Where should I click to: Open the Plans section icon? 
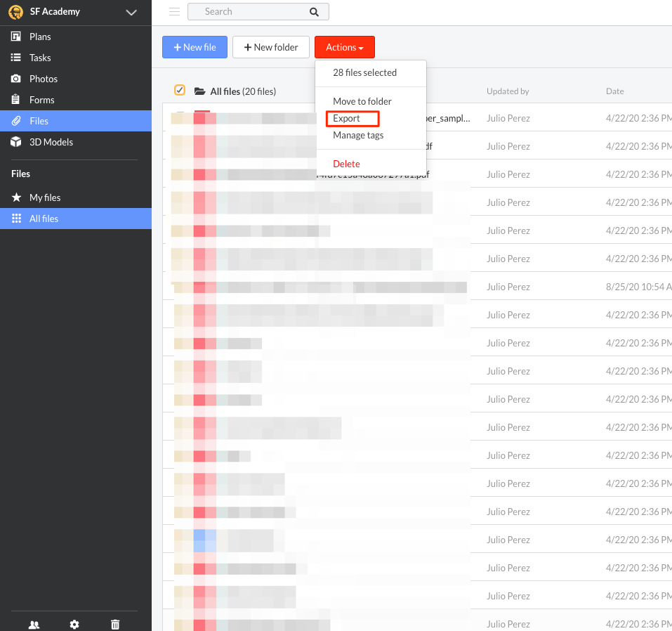tap(16, 37)
